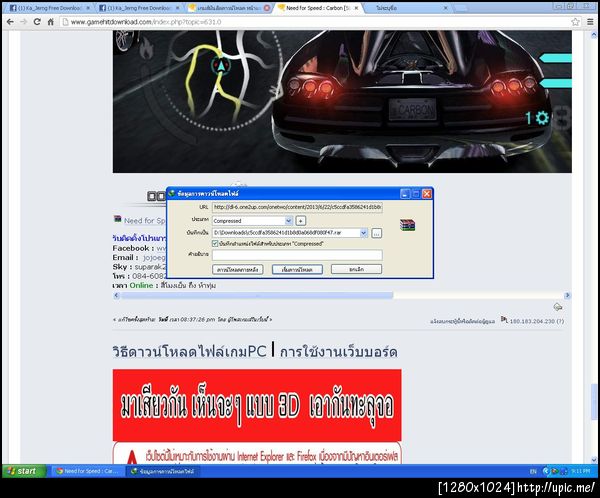Click the report to moderator link
The height and width of the screenshot is (498, 600).
(x=462, y=321)
